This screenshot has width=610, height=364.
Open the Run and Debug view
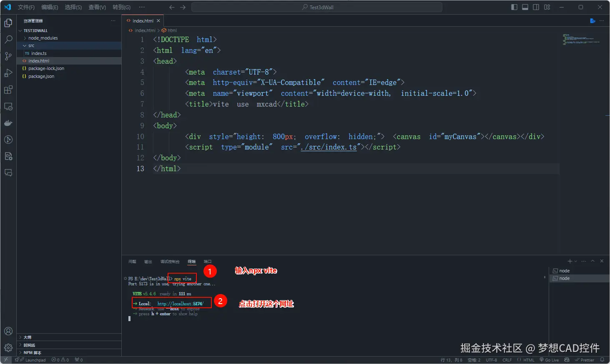8,73
